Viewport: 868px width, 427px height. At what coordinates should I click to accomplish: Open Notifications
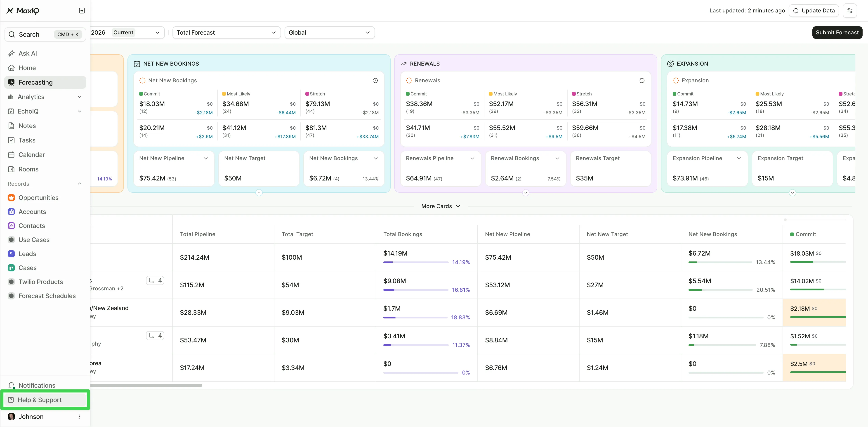point(45,385)
